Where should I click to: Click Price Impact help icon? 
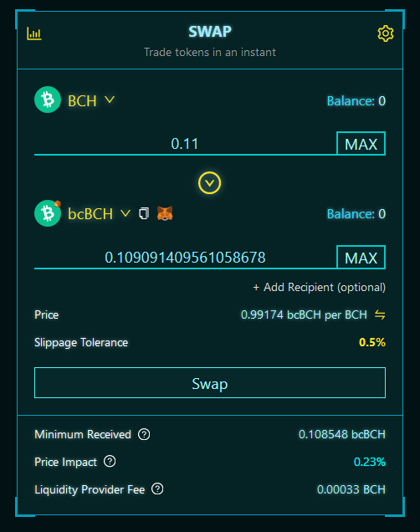[x=110, y=462]
